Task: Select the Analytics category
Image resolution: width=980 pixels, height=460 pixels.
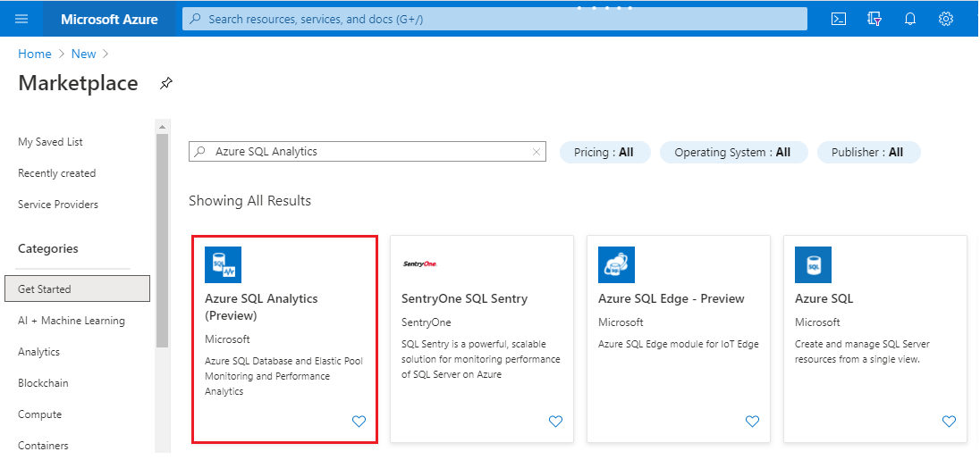Action: pyautogui.click(x=39, y=352)
